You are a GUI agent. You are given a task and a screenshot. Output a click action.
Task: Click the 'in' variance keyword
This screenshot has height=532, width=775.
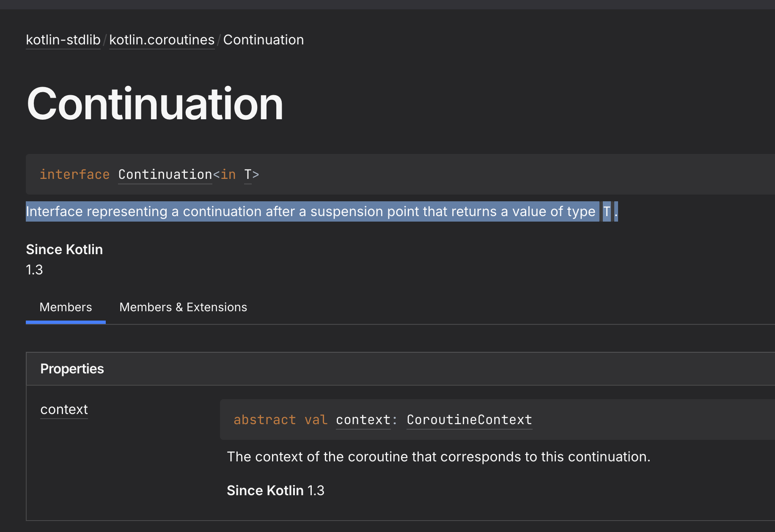coord(228,175)
